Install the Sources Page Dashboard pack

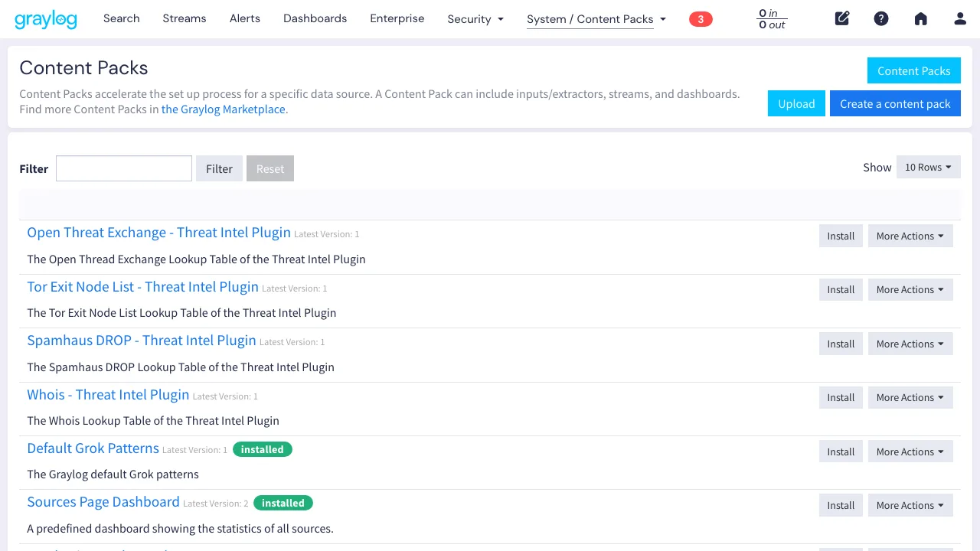[x=841, y=505]
